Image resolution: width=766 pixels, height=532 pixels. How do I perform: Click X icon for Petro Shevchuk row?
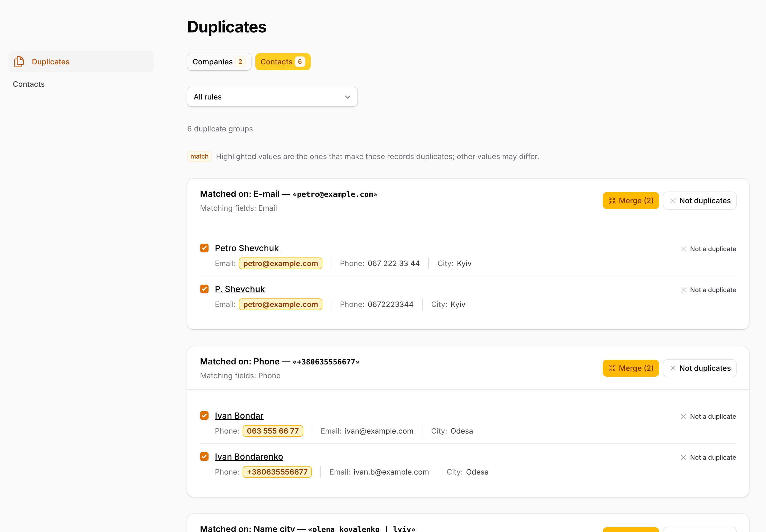click(x=683, y=249)
